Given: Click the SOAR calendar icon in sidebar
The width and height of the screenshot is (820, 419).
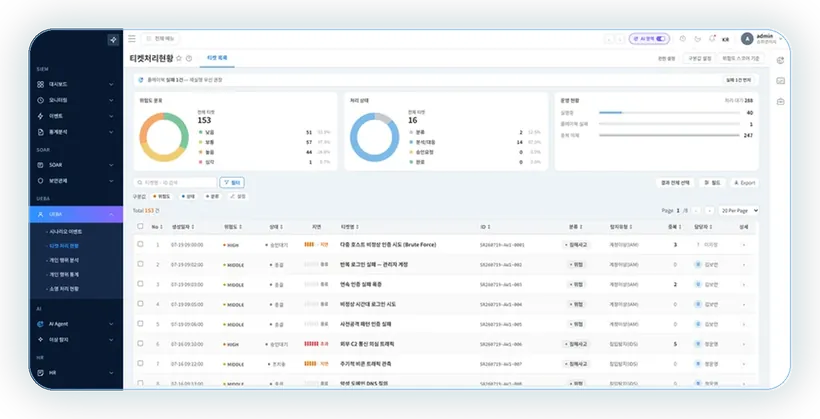Looking at the screenshot, I should [x=41, y=165].
